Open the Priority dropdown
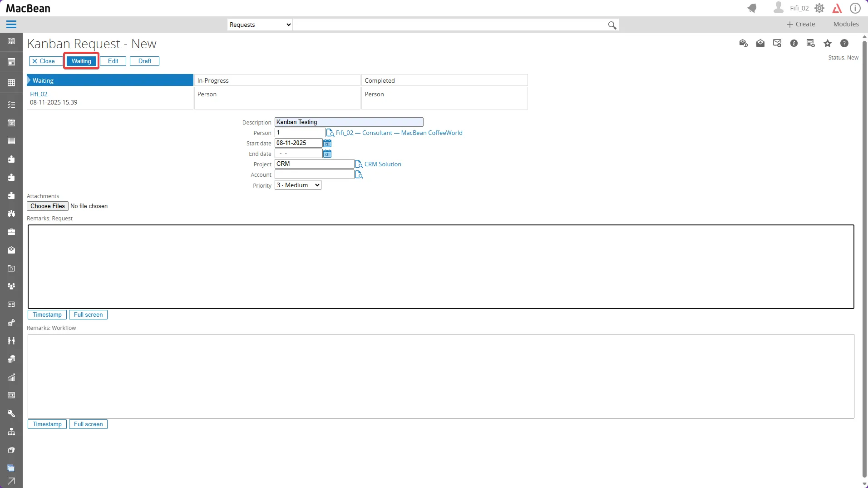 pos(297,185)
